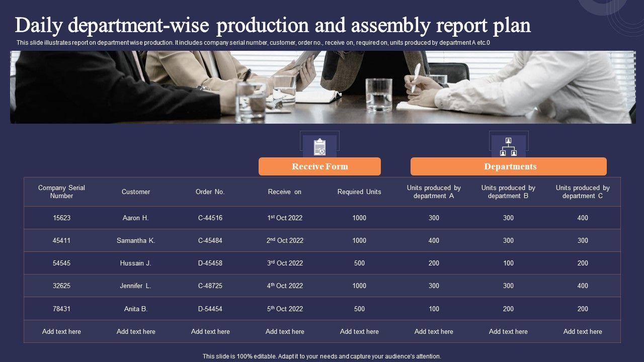The width and height of the screenshot is (644, 362).
Task: Click required units 500 in Hussain J. row
Action: pos(359,263)
